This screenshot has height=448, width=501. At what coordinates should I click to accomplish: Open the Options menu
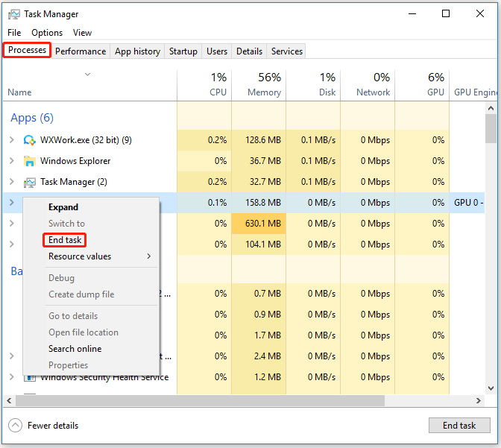[x=47, y=33]
